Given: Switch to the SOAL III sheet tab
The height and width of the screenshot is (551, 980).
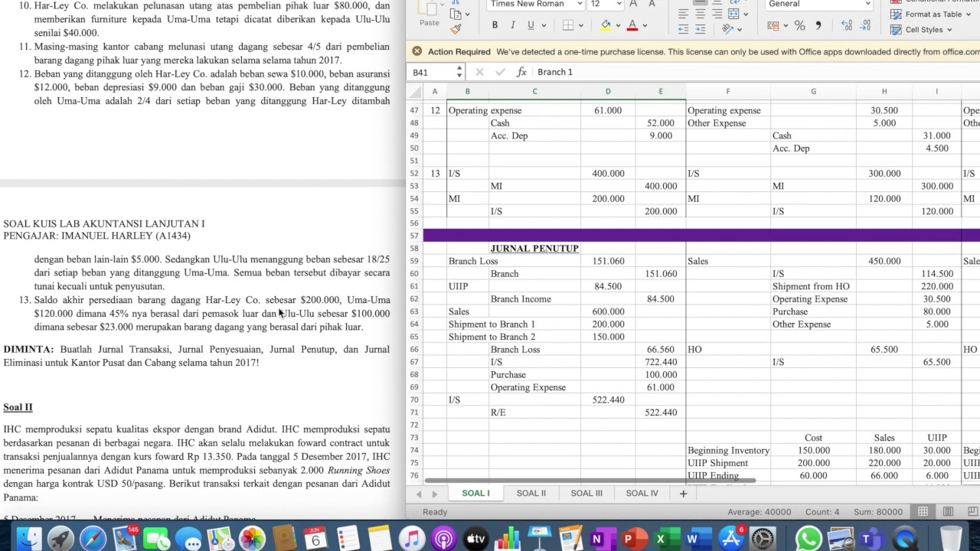Looking at the screenshot, I should (586, 494).
